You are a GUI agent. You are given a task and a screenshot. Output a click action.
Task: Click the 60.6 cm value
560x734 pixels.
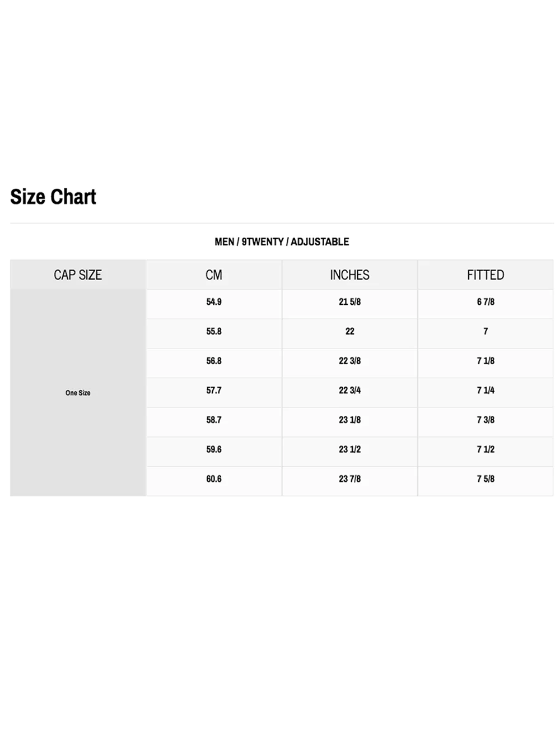[x=214, y=479]
